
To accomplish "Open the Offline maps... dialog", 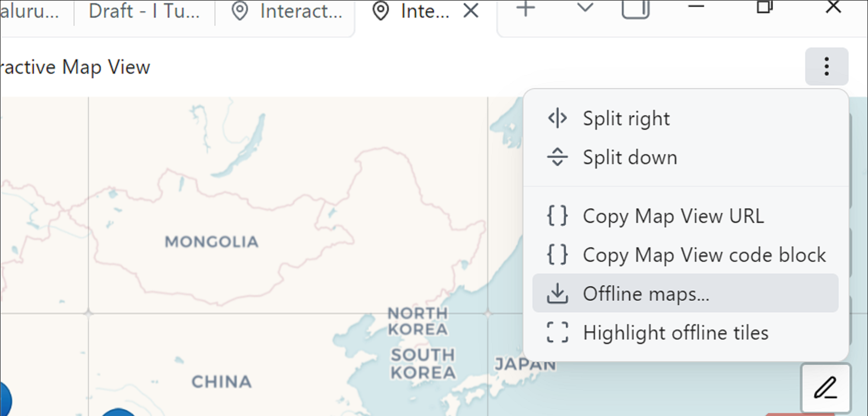I will 645,293.
